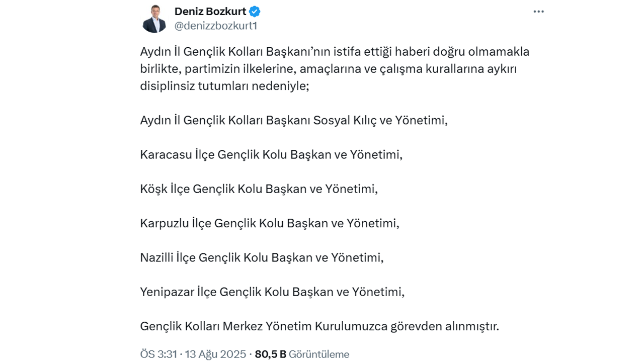Click the ÖS 3:31 timestamp
This screenshot has height=362, width=644.
tap(158, 354)
